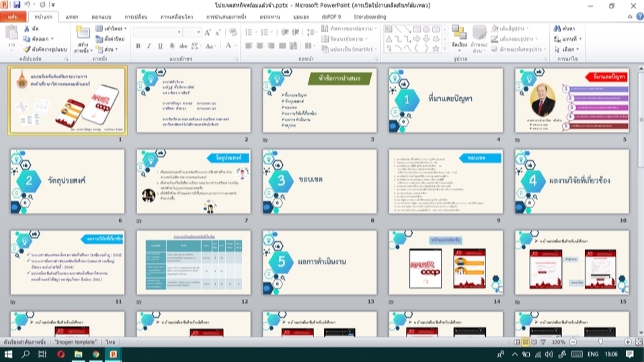Screen dimensions: 644x362
Task: Toggle Italic formatting
Action: click(149, 46)
